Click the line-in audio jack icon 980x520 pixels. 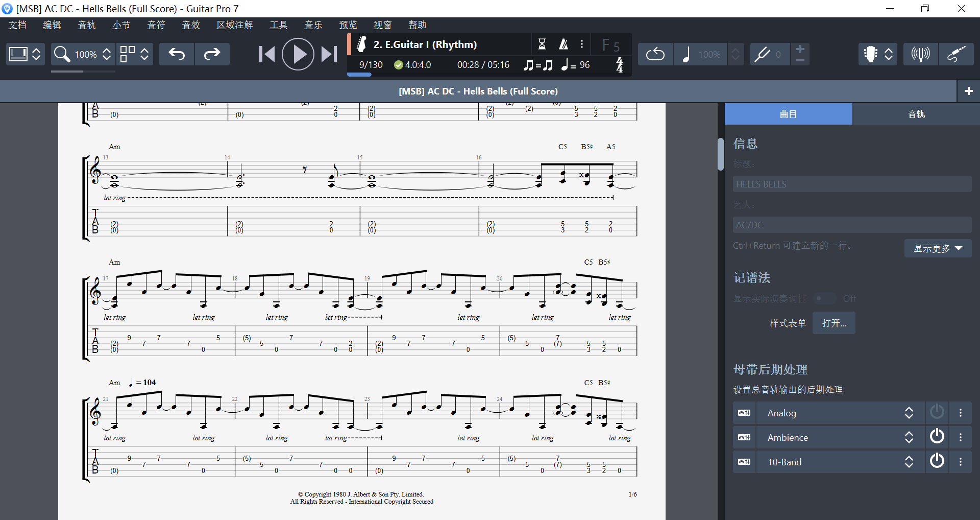point(957,54)
